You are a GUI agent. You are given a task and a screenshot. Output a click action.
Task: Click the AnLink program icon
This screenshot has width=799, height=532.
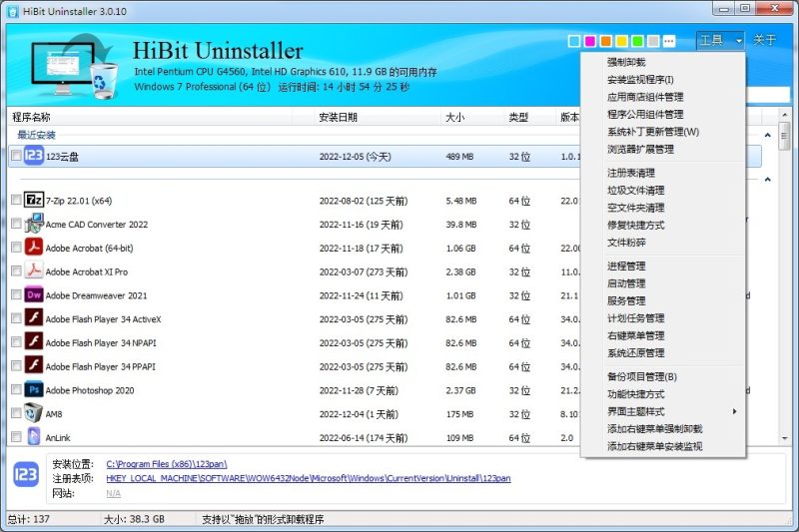tap(34, 437)
